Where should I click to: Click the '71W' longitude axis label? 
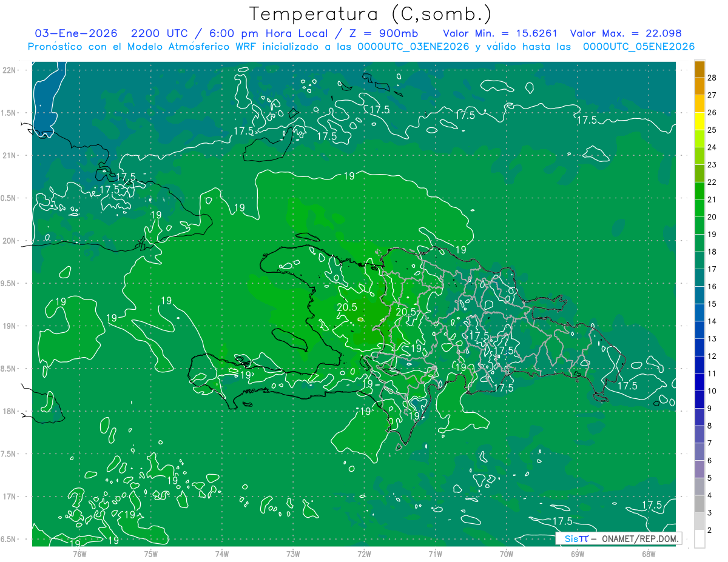tap(435, 554)
